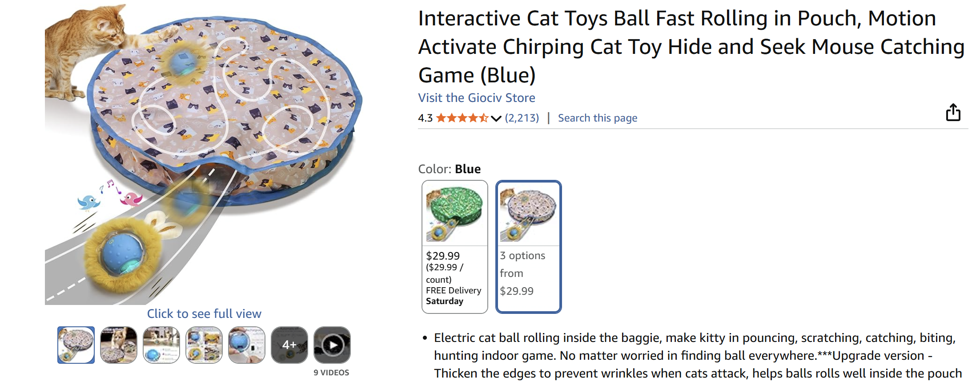
Task: Visit the Giociv Store link
Action: coord(477,98)
